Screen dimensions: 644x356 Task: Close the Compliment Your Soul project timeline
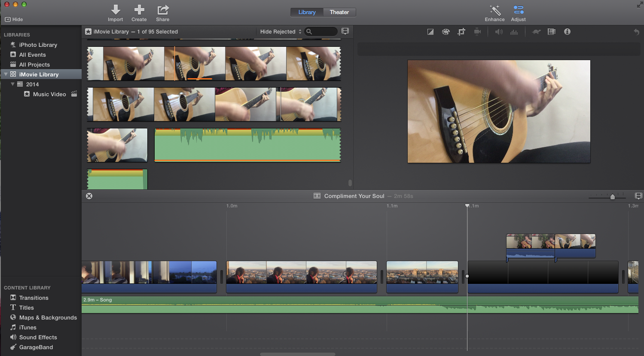click(x=89, y=196)
